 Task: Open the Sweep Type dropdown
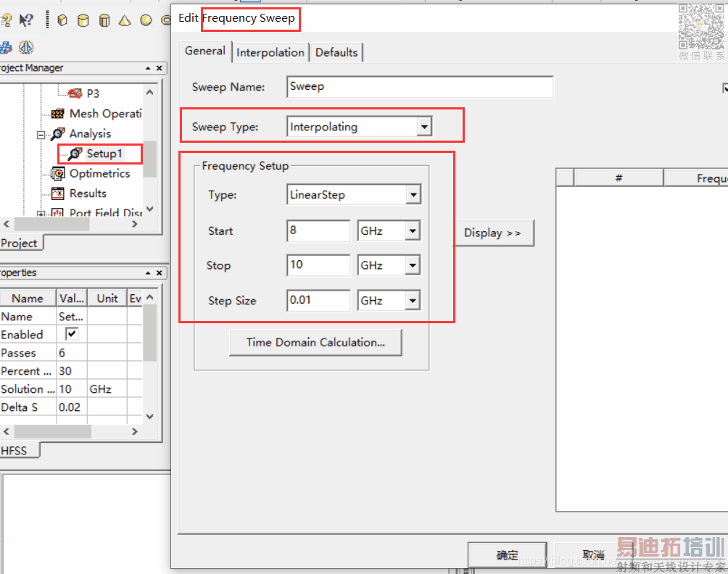pos(424,127)
